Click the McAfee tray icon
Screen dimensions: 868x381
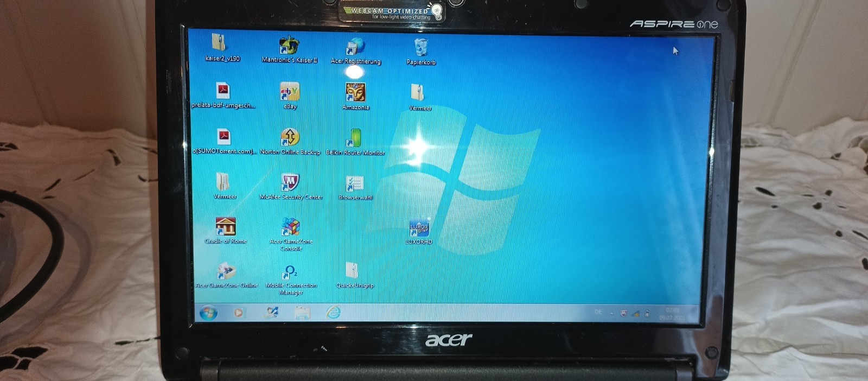(x=623, y=314)
